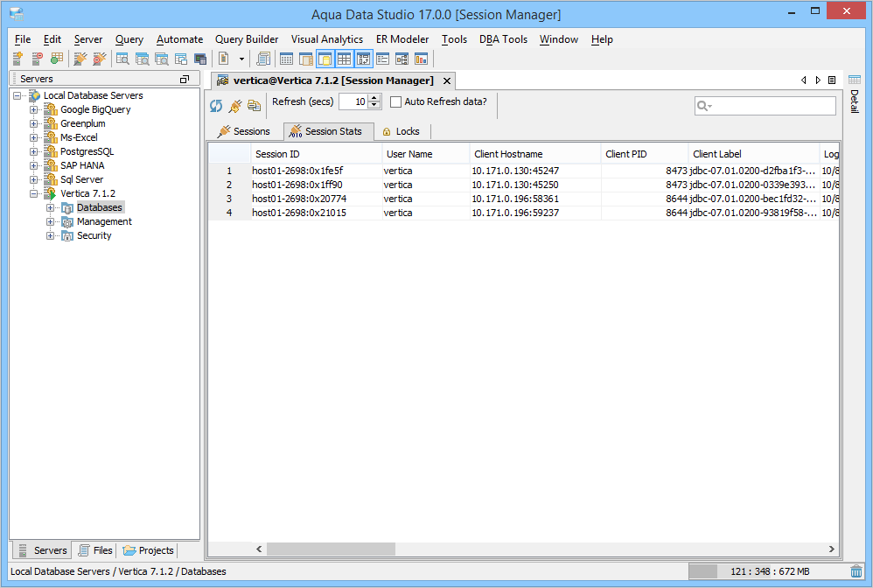Sort by the Session ID column header

click(x=317, y=154)
